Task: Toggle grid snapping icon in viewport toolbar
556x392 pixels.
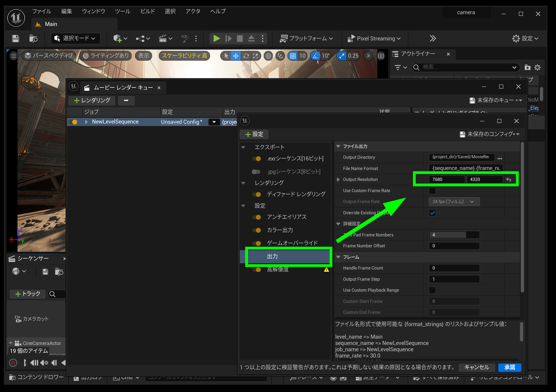Action: [x=293, y=56]
